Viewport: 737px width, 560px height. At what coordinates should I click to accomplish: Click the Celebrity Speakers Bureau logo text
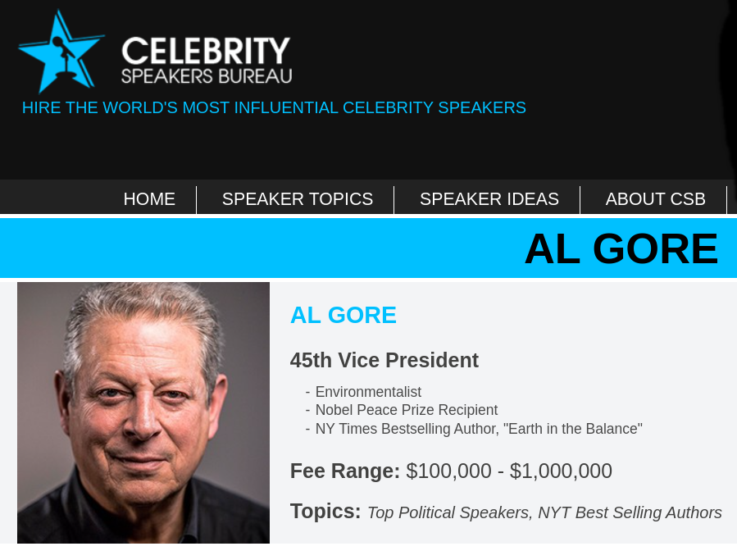coord(207,61)
